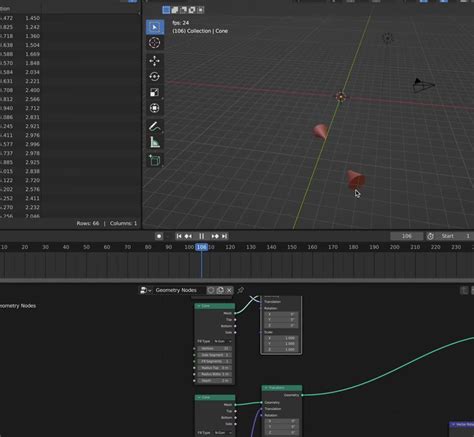This screenshot has height=437, width=474.
Task: Click Rotation X field in upper Transform node
Action: click(281, 314)
